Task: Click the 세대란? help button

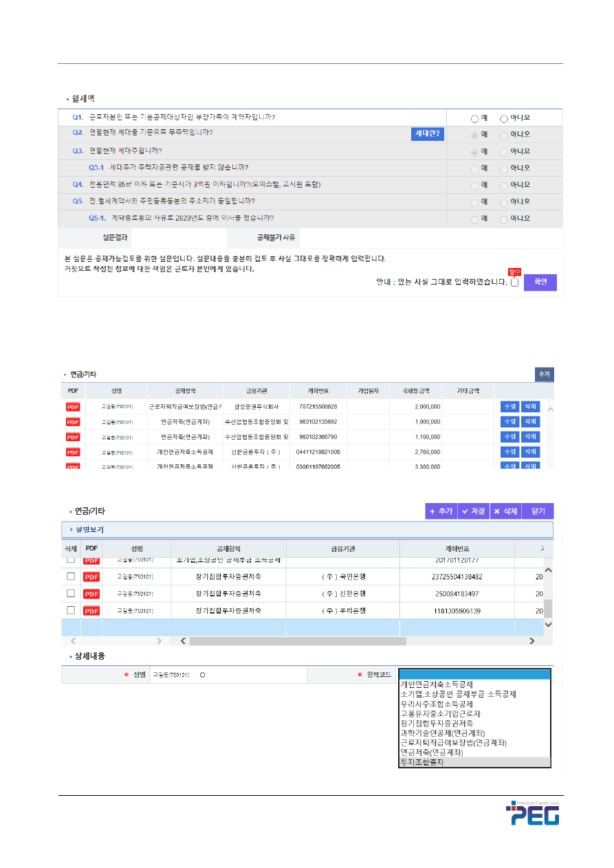Action: coord(426,134)
